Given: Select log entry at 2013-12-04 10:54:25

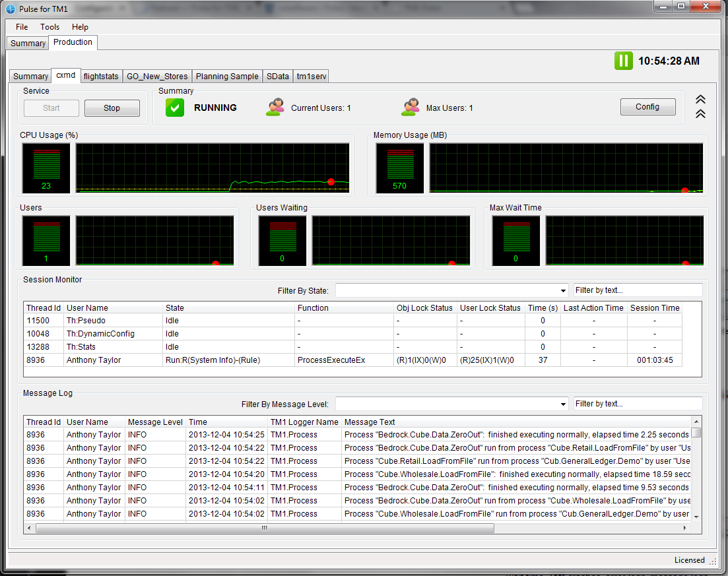Looking at the screenshot, I should point(358,435).
